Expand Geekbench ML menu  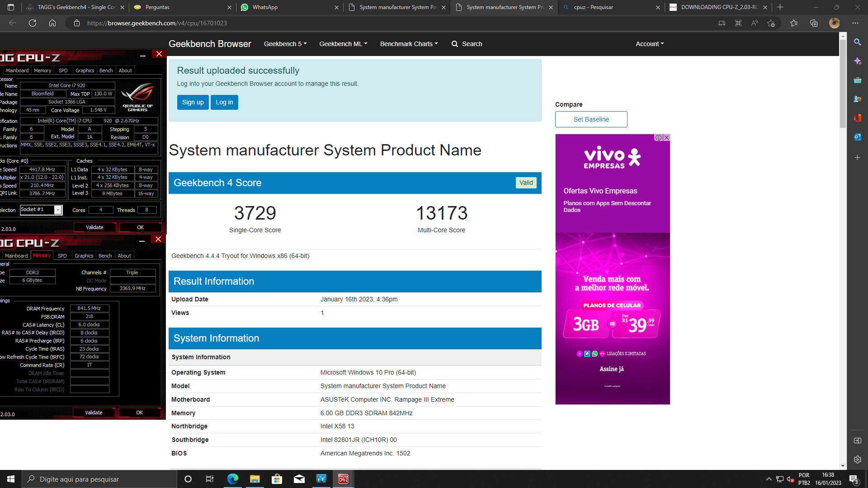tap(343, 44)
